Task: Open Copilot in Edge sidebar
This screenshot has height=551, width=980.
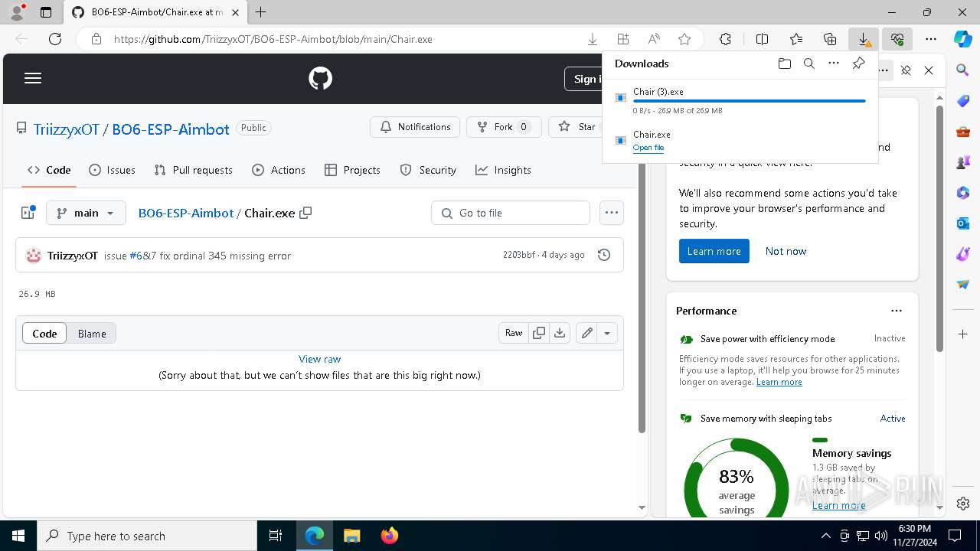Action: tap(963, 39)
